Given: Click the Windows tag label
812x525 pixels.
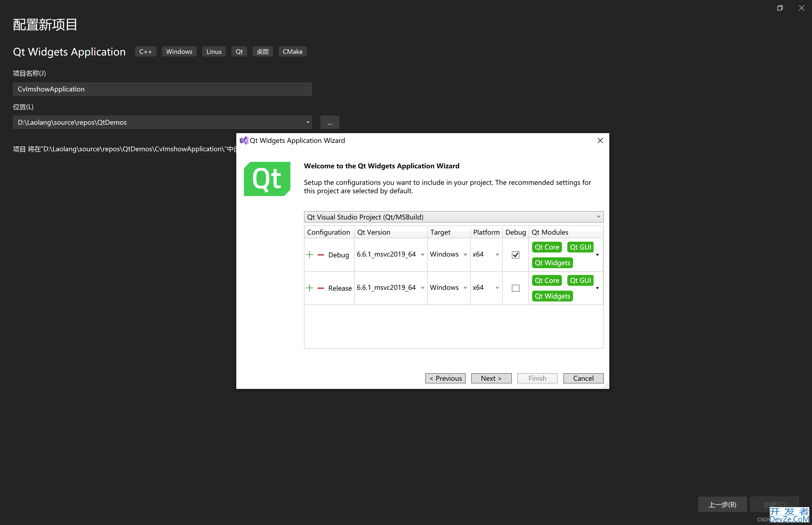Looking at the screenshot, I should point(179,51).
